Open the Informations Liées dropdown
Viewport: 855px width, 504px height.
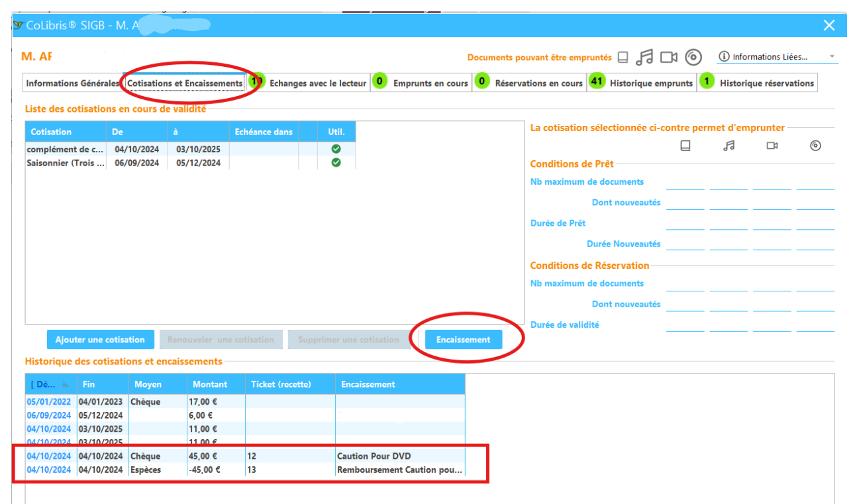pos(778,57)
